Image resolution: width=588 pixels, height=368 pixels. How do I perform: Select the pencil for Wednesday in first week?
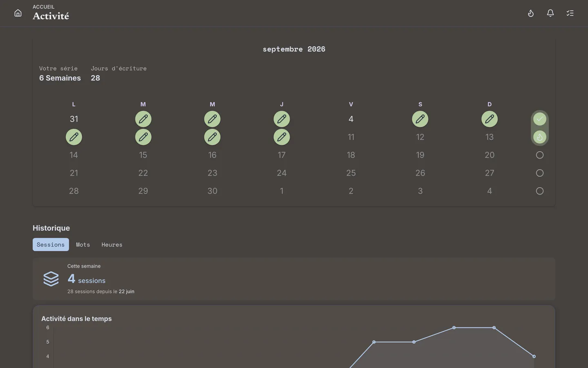point(212,119)
